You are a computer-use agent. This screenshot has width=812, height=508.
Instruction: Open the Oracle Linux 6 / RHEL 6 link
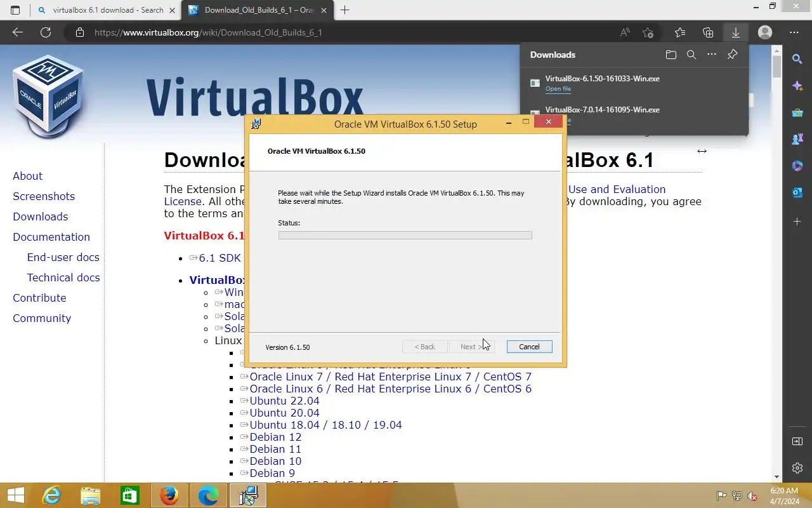(x=390, y=389)
